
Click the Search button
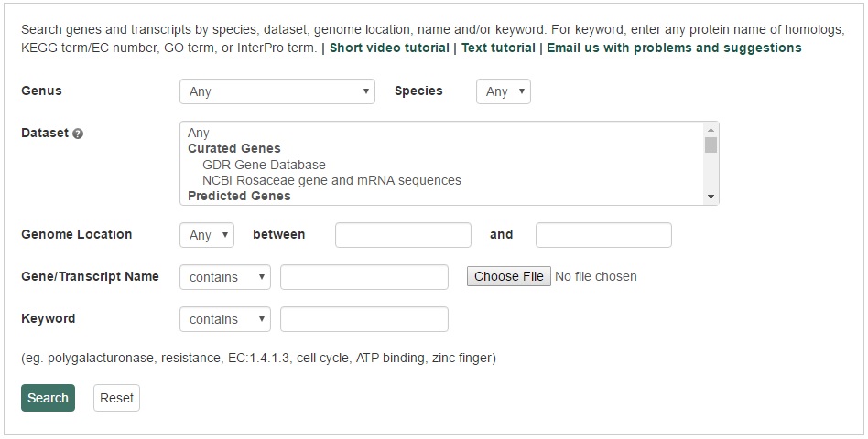coord(49,398)
